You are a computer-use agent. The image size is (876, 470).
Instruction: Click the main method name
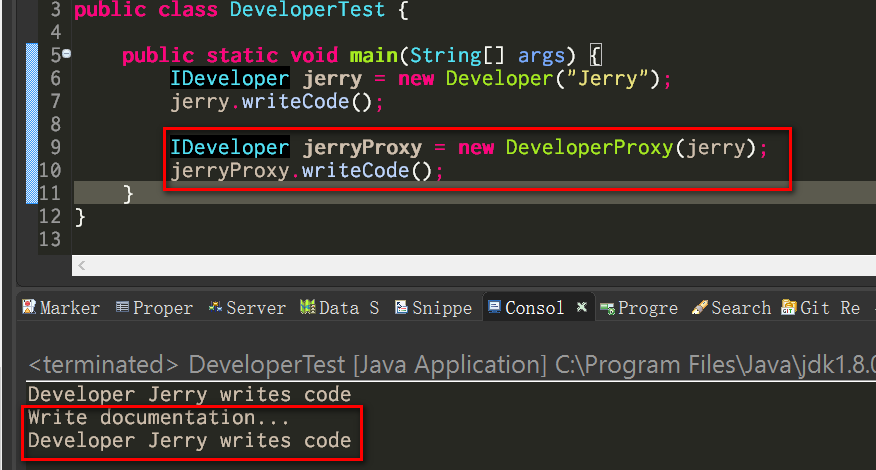[373, 55]
